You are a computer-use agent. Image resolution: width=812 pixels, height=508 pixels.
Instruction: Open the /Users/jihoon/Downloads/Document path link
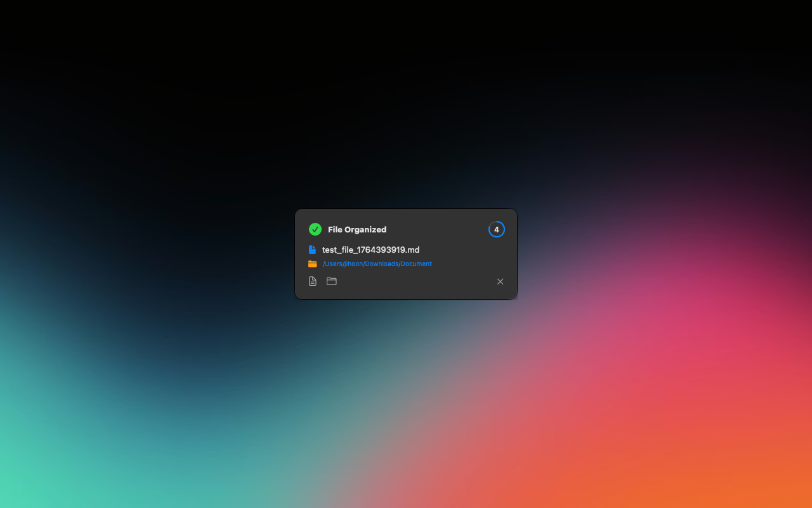point(377,264)
